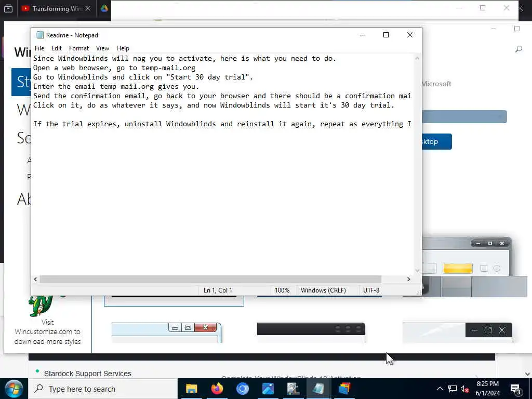Show hidden system tray icons
This screenshot has height=399, width=532.
440,389
